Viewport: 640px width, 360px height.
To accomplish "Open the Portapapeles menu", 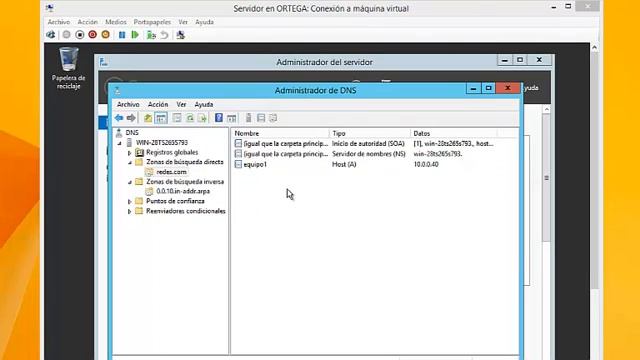I will (152, 22).
